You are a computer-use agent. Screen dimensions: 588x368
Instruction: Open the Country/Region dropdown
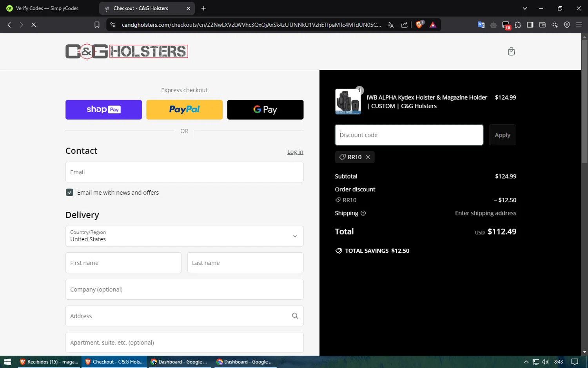184,236
